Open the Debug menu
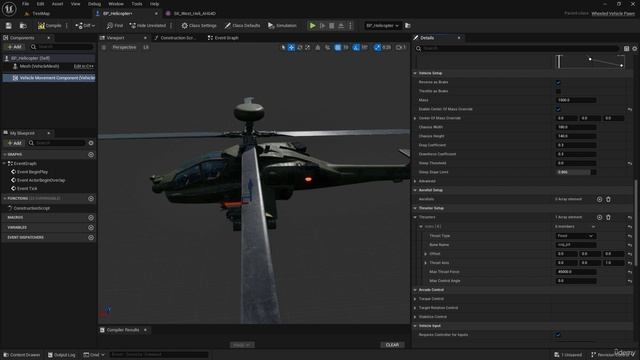 tap(94, 4)
